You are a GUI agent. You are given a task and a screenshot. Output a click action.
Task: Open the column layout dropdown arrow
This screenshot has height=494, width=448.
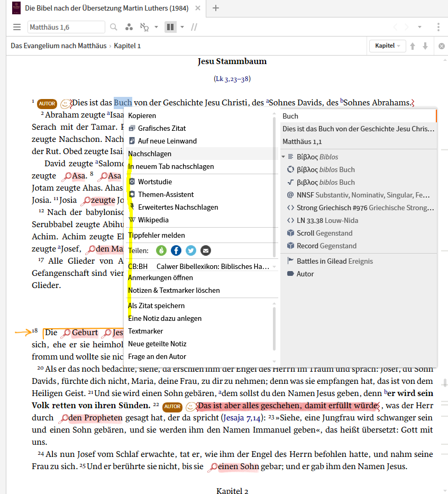pyautogui.click(x=182, y=27)
